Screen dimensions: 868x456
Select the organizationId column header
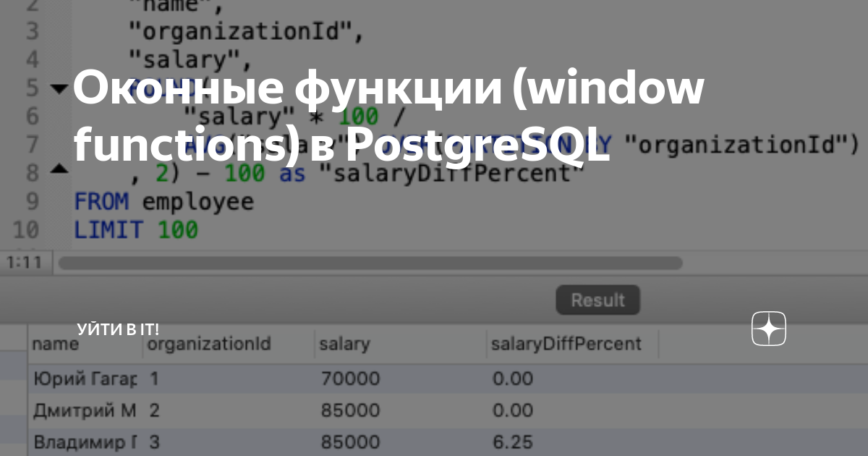pos(192,344)
